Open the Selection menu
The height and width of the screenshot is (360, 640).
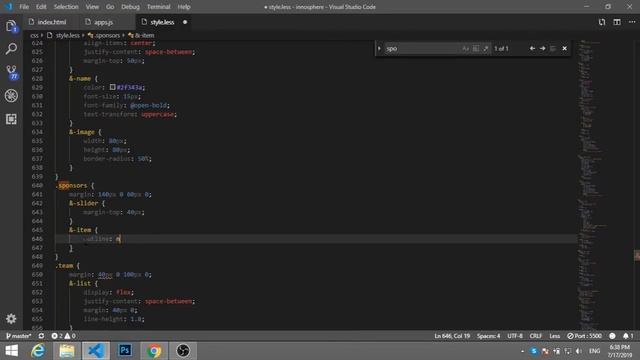coord(66,7)
